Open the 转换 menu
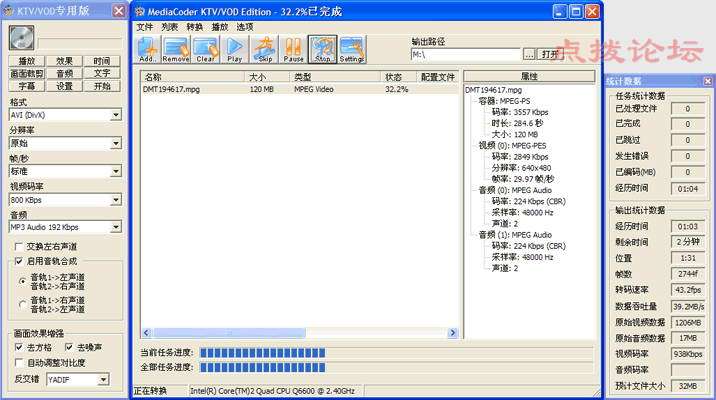 click(x=195, y=27)
